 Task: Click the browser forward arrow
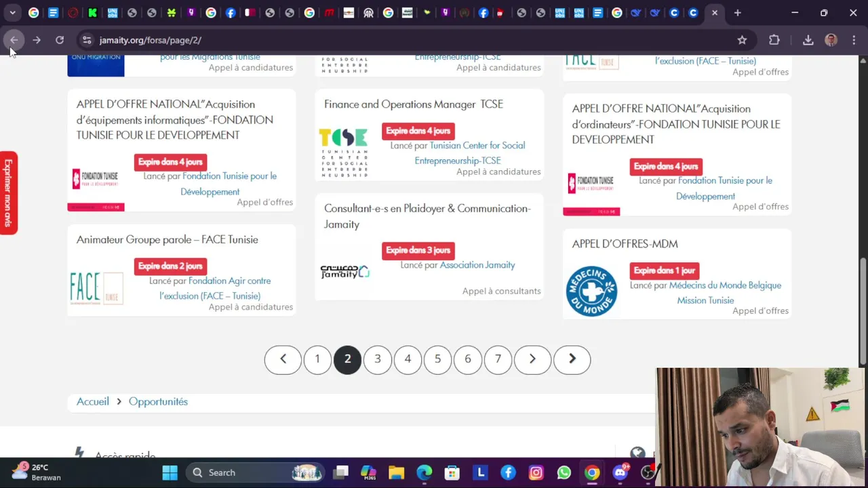[x=37, y=40]
